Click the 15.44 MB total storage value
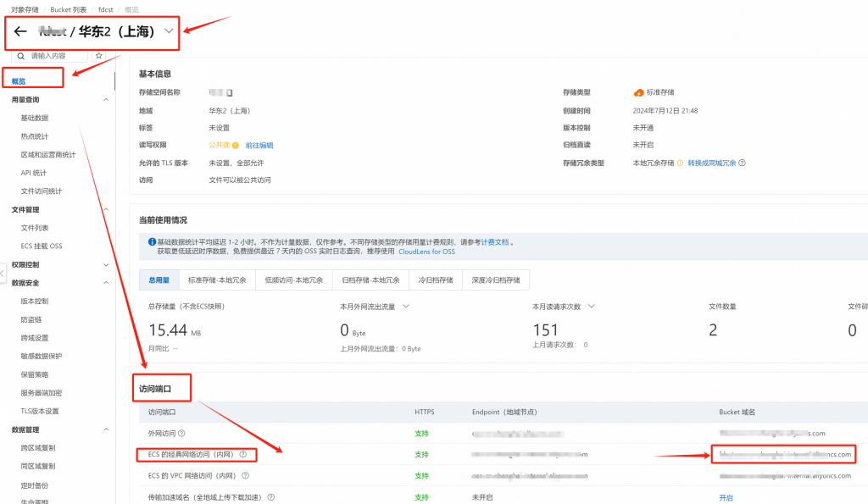Image resolution: width=868 pixels, height=504 pixels. click(x=175, y=330)
